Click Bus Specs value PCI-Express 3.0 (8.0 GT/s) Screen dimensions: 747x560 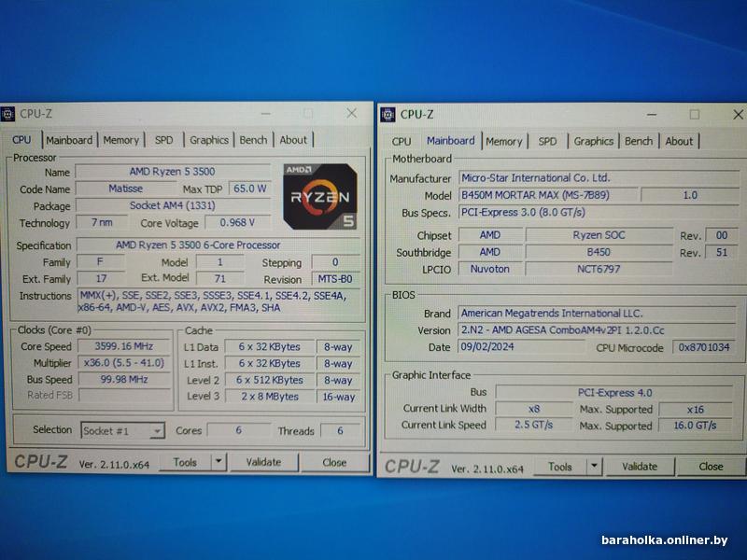(599, 213)
